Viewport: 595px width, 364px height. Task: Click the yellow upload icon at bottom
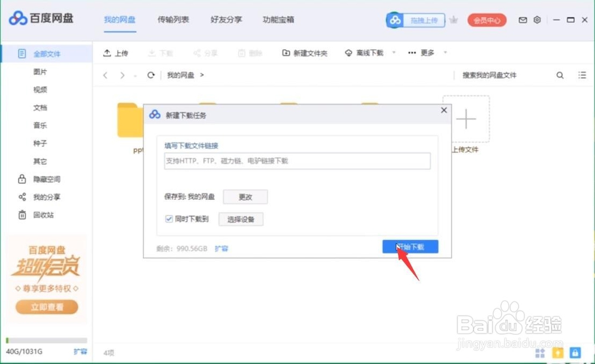coord(558,353)
